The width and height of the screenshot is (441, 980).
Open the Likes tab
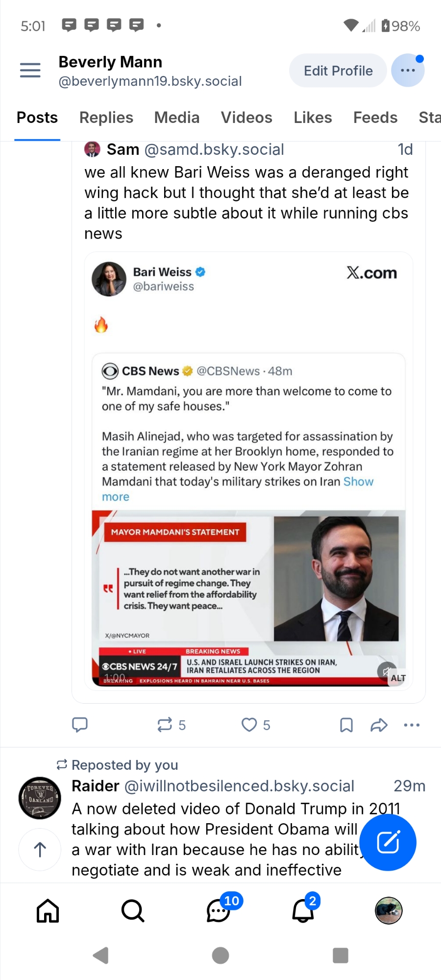tap(313, 118)
